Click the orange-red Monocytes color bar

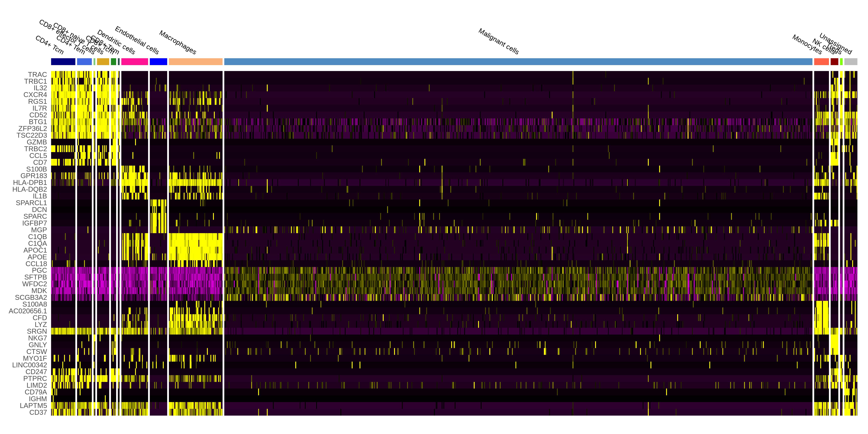click(x=821, y=62)
